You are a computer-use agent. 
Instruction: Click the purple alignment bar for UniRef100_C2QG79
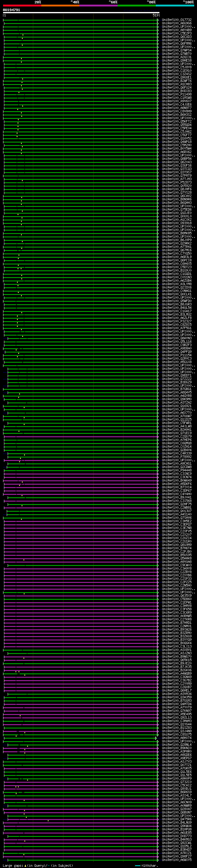click(x=81, y=436)
